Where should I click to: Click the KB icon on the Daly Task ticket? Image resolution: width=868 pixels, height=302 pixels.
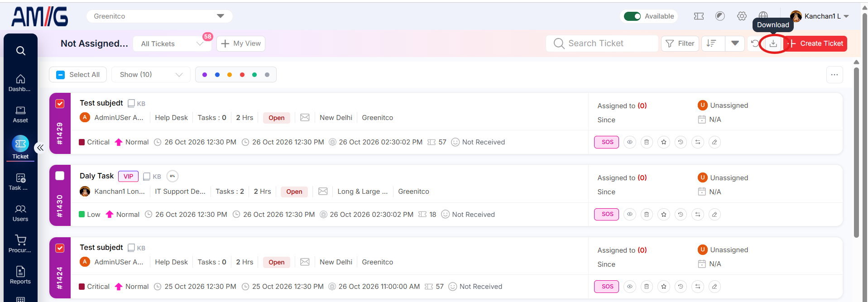(152, 177)
